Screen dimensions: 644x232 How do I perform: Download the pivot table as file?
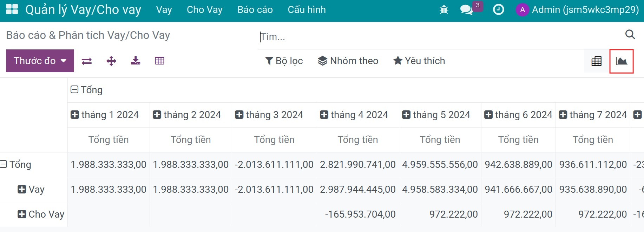pyautogui.click(x=136, y=61)
